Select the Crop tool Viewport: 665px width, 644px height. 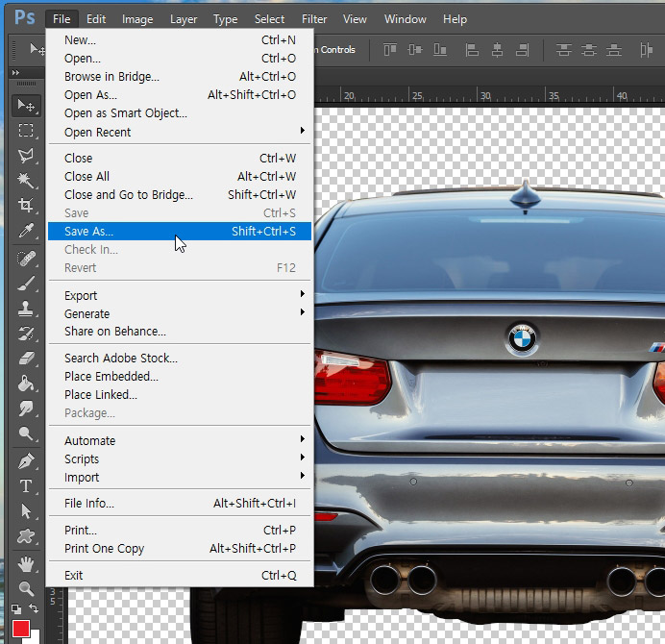[x=26, y=206]
